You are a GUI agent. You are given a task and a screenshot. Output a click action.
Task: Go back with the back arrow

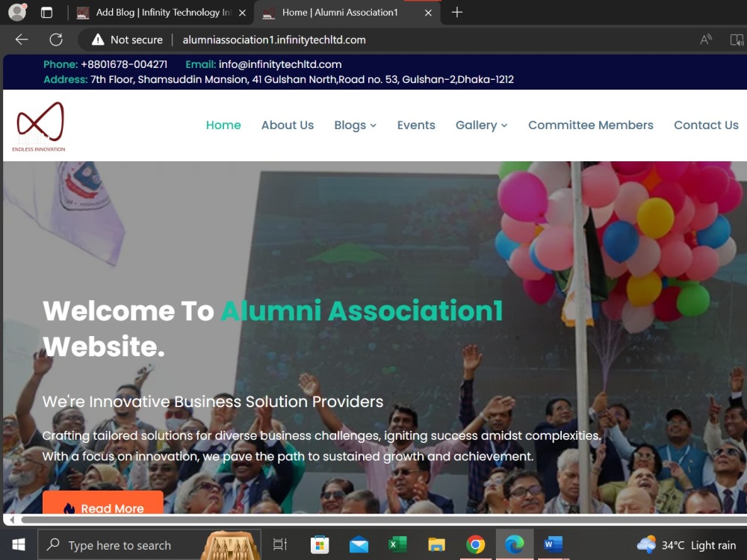pos(22,40)
